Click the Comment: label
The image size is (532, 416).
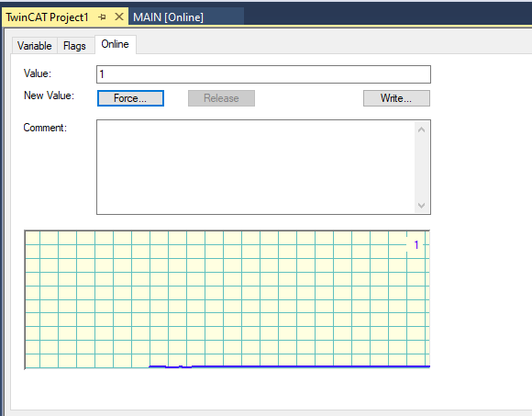point(45,128)
